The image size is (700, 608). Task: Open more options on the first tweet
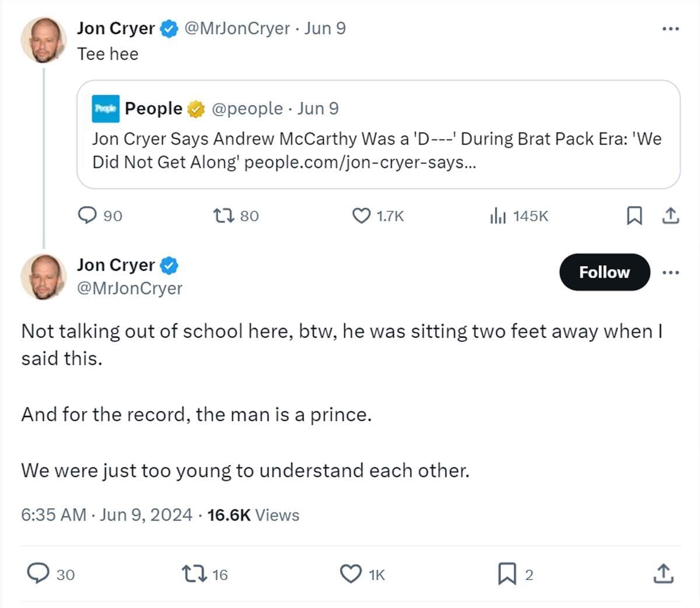coord(671,29)
